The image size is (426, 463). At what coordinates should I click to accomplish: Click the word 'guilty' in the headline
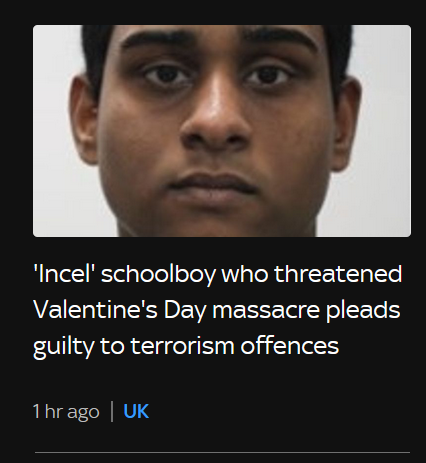(64, 347)
